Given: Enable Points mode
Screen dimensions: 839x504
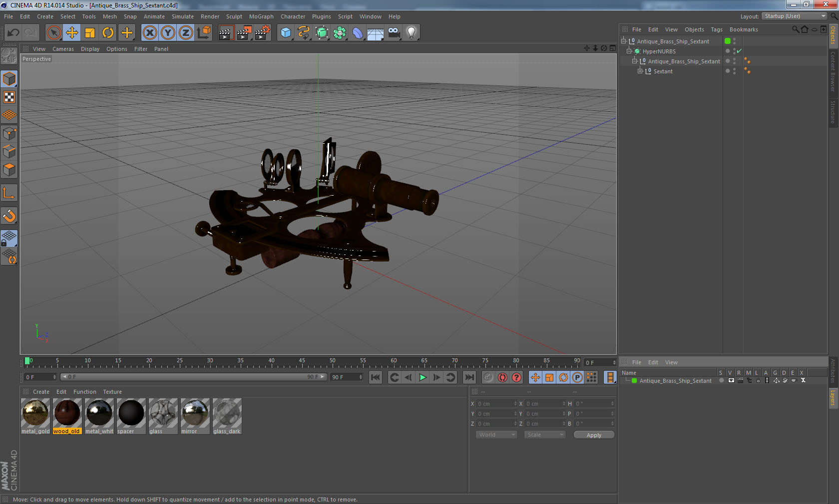Looking at the screenshot, I should click(9, 133).
